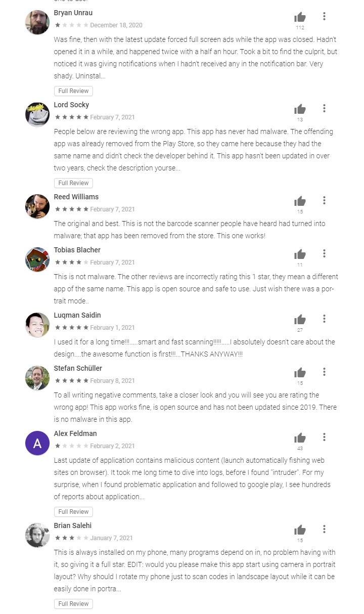Open more options for Bryan Unrau's review
The width and height of the screenshot is (364, 614).
tap(324, 17)
